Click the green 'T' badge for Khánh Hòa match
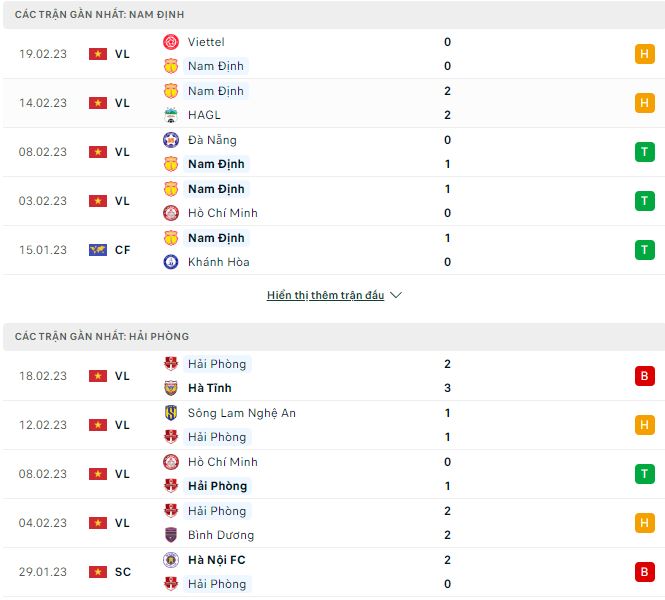665x600 pixels. [x=644, y=250]
